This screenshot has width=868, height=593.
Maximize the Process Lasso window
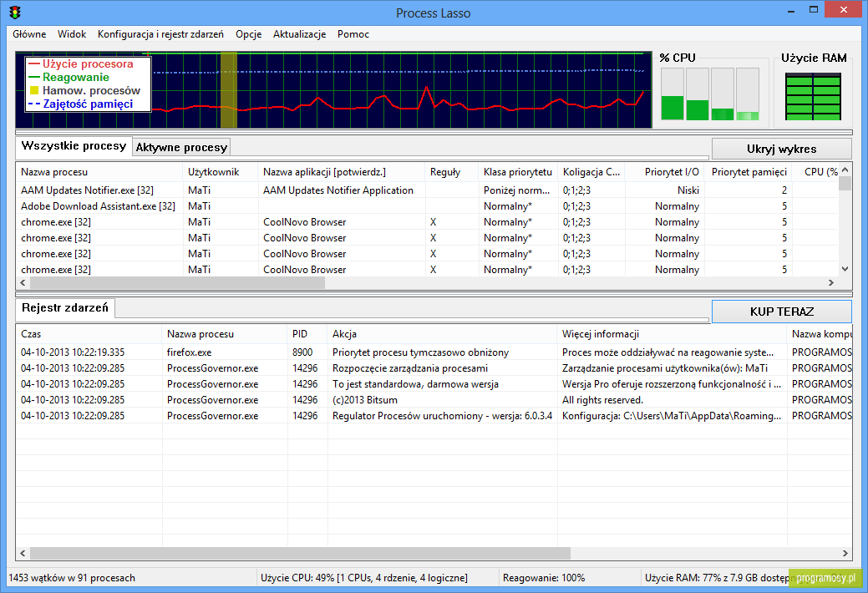[813, 10]
